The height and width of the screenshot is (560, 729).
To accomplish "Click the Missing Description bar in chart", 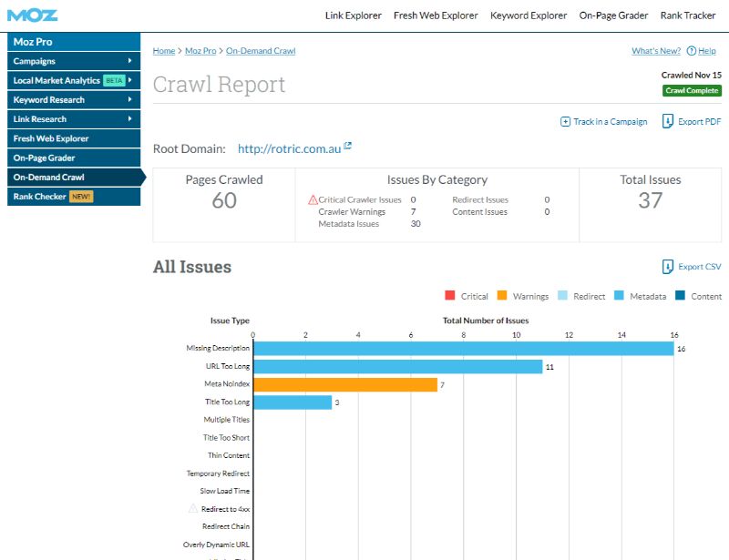I will pyautogui.click(x=464, y=349).
